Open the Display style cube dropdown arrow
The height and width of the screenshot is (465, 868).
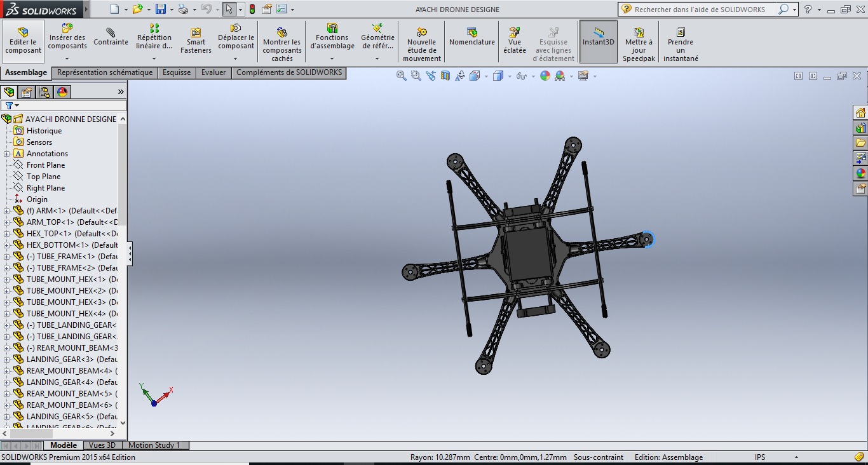tap(509, 76)
